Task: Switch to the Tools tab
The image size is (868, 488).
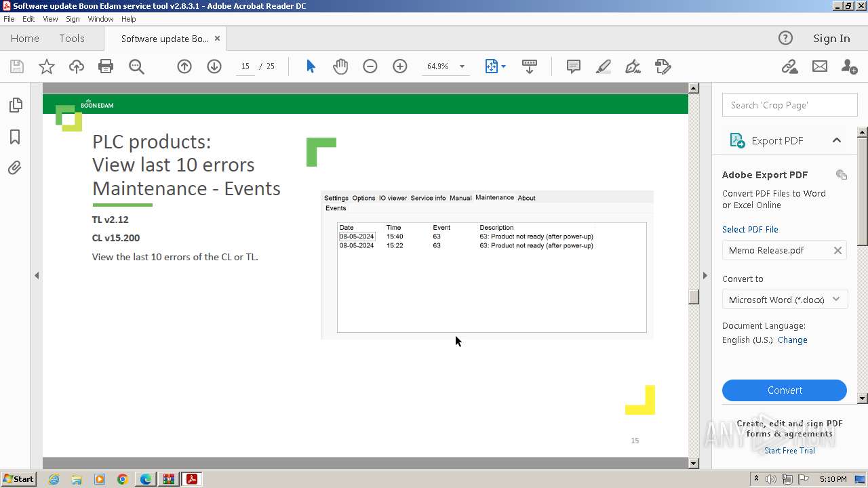Action: pos(72,39)
